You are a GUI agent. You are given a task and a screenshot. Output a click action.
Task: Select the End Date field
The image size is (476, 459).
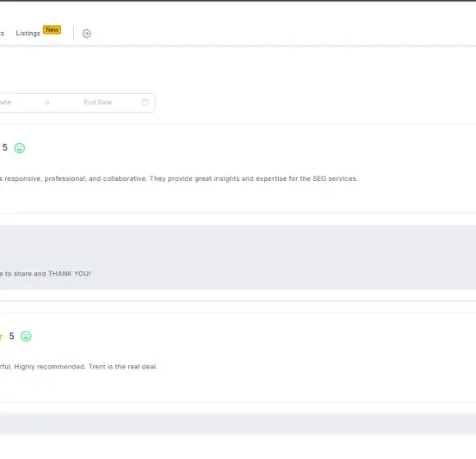[98, 102]
